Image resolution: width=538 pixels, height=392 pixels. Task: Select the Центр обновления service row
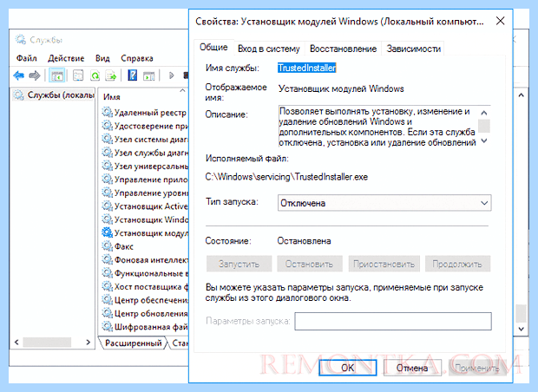point(145,313)
